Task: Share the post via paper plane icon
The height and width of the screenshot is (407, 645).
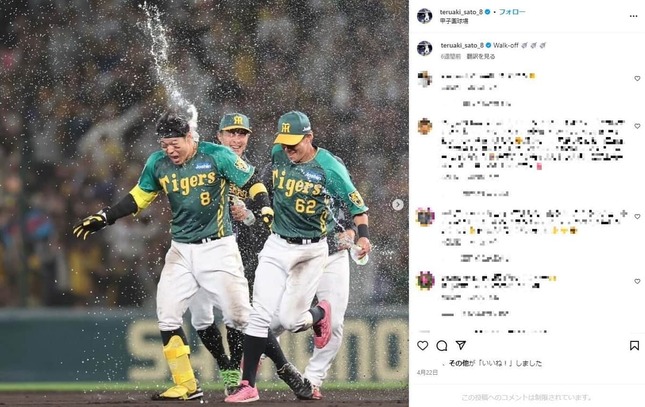Action: coord(461,345)
